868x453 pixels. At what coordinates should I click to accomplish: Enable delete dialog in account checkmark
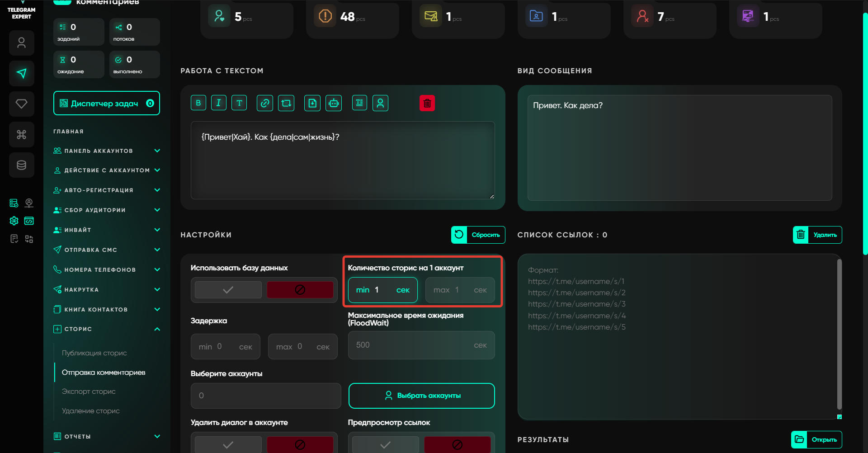coord(228,444)
